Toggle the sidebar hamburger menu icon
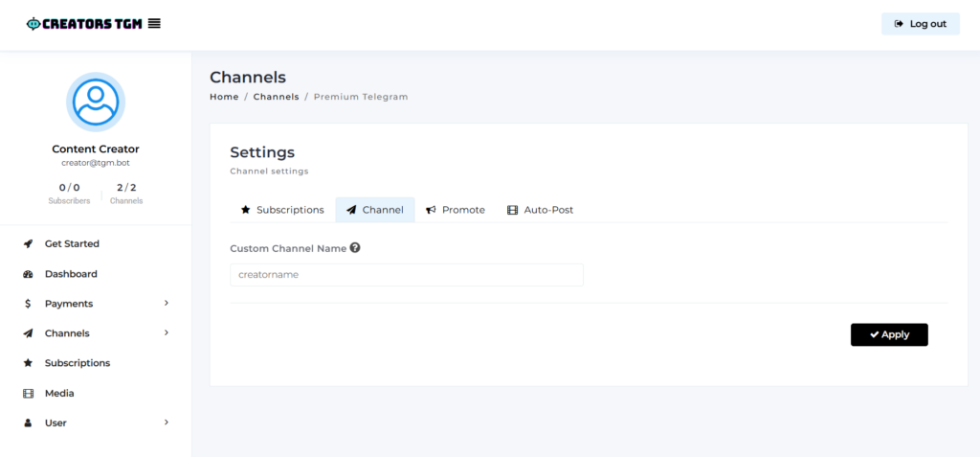Viewport: 980px width, 457px height. point(154,24)
